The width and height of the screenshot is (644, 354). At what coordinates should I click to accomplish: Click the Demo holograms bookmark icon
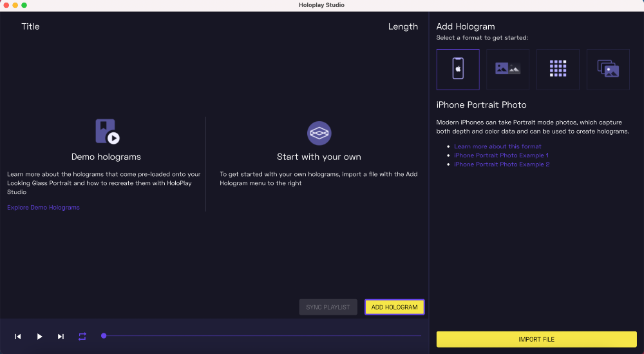tap(107, 132)
